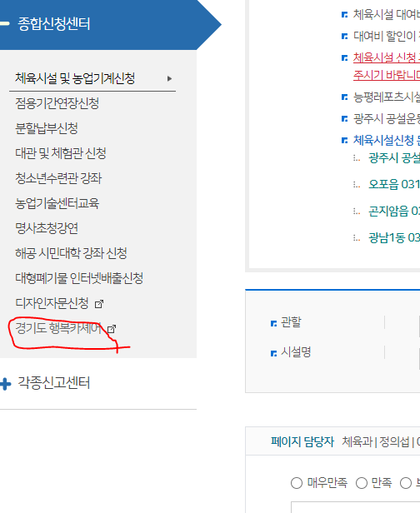Select the 매우만족 radio button

pos(297,483)
